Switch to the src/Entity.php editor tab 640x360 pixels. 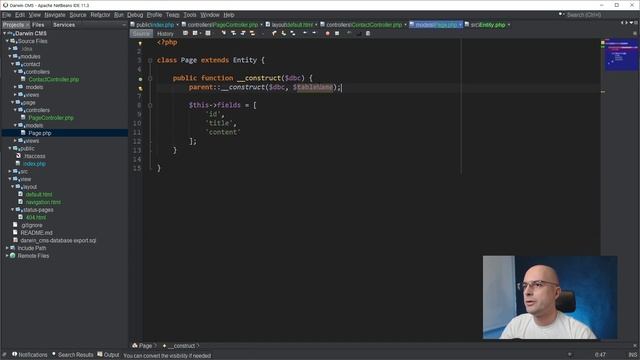(488, 25)
